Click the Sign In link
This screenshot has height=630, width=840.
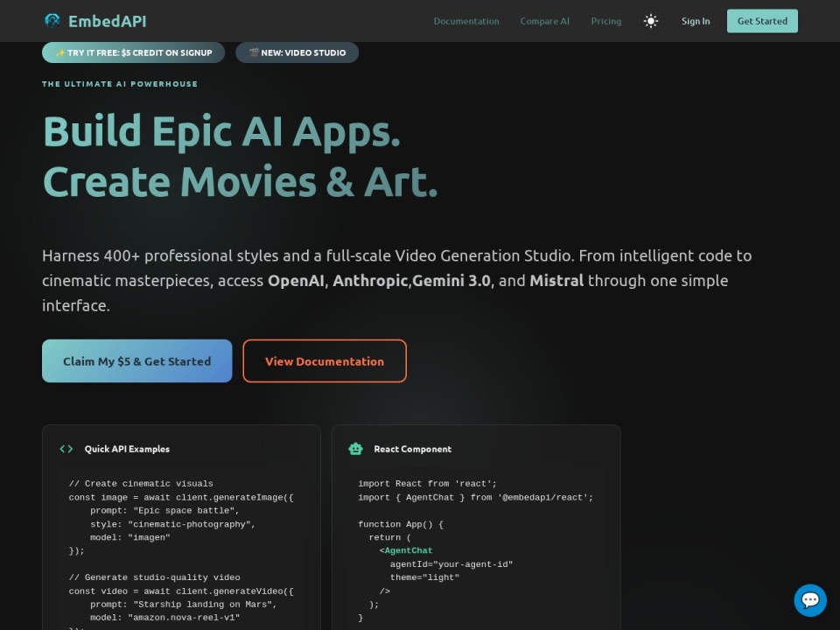point(696,21)
